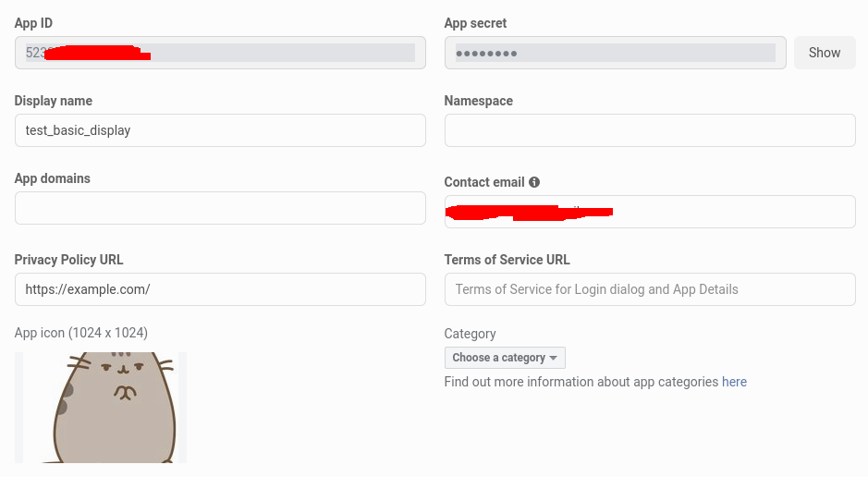Viewport: 868px width, 477px height.
Task: Open the Choose a category dropdown
Action: click(505, 358)
